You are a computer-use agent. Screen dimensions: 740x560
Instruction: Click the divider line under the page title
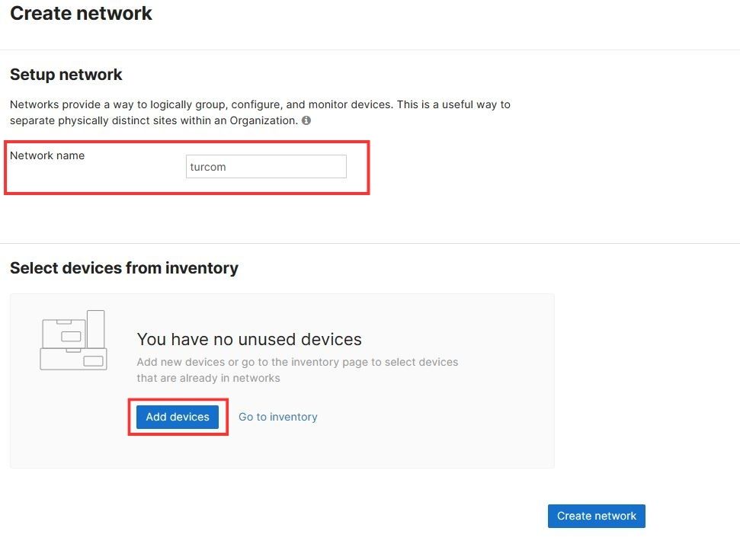(x=370, y=50)
